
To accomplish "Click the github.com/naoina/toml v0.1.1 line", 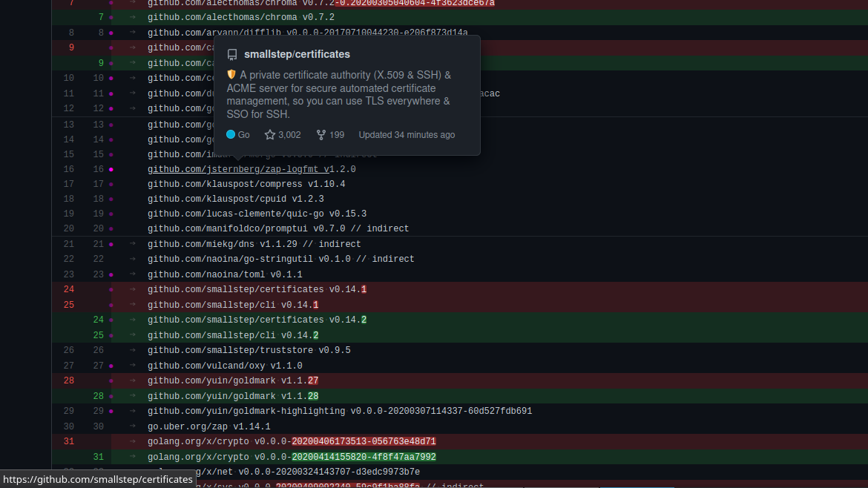I will click(x=225, y=274).
